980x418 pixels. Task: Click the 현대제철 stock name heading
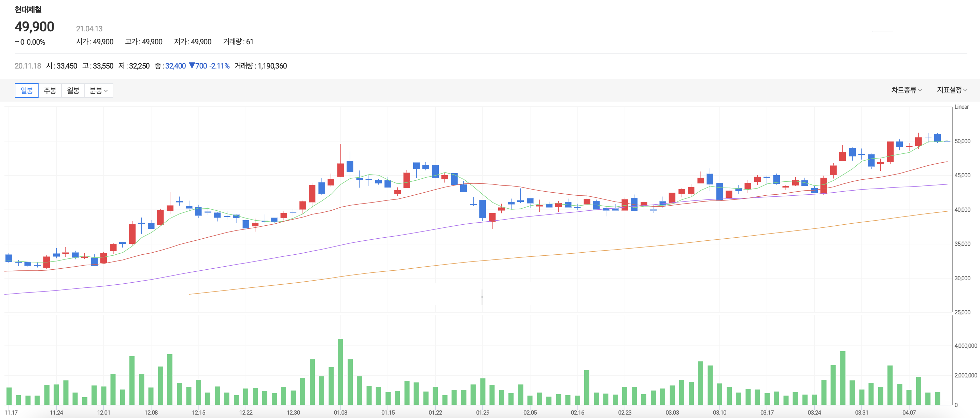tap(28, 10)
